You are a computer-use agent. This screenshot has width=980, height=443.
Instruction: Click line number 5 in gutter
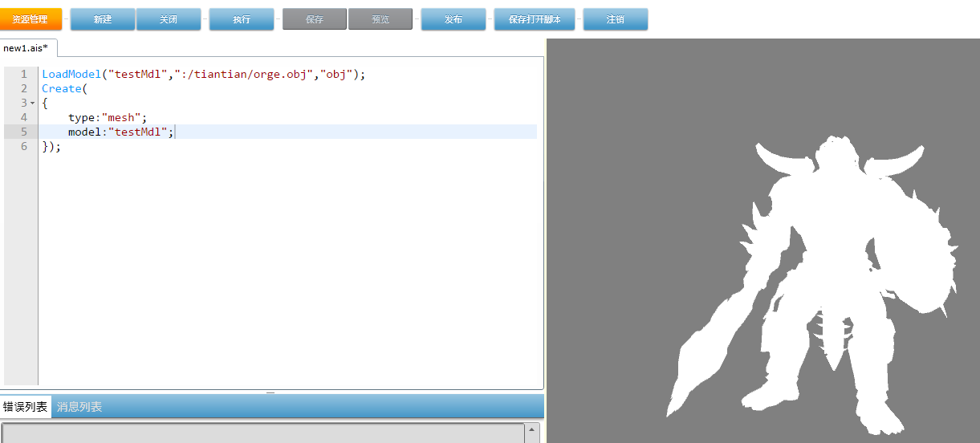pos(24,132)
